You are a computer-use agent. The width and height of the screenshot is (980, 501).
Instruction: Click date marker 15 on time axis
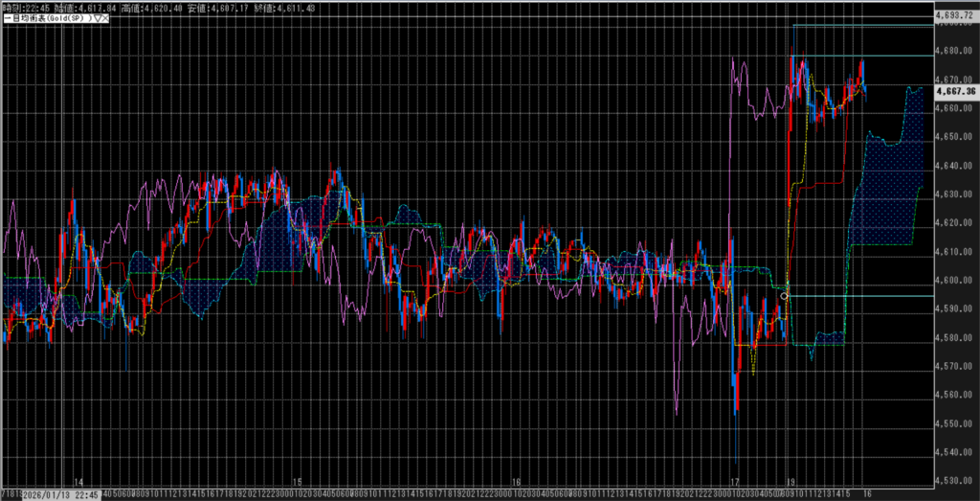297,483
